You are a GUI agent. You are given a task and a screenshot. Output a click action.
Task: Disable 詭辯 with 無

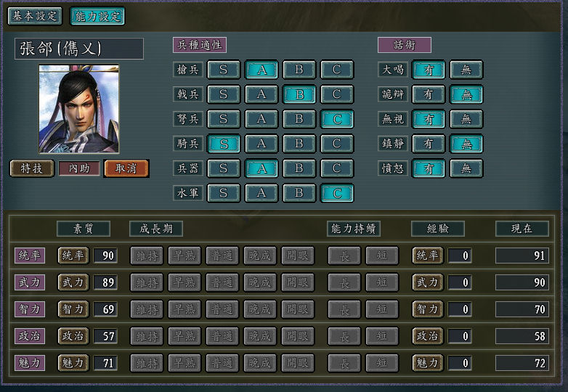(x=466, y=94)
